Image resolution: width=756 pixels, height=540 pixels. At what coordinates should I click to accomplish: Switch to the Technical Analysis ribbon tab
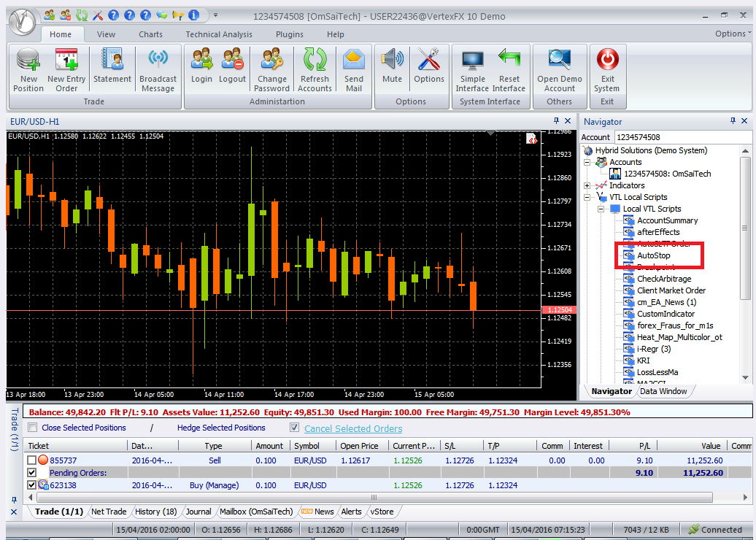pos(218,34)
